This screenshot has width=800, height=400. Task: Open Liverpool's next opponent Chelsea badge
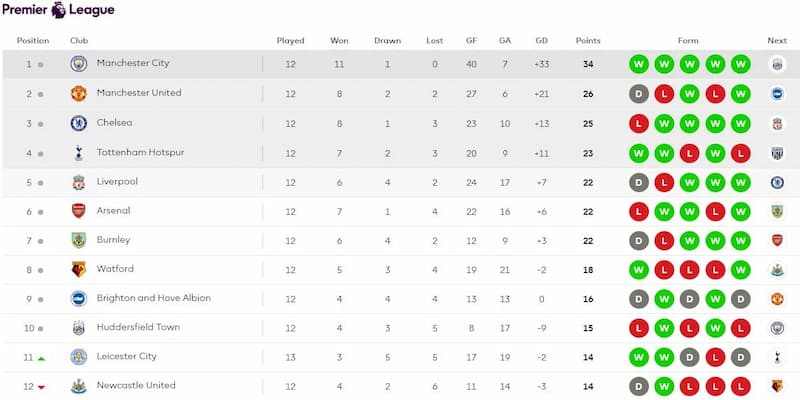point(777,182)
